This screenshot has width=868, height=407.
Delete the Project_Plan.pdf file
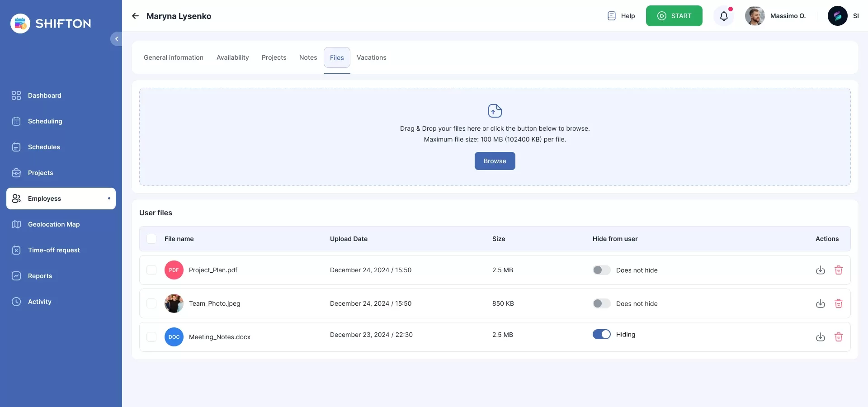pos(838,270)
